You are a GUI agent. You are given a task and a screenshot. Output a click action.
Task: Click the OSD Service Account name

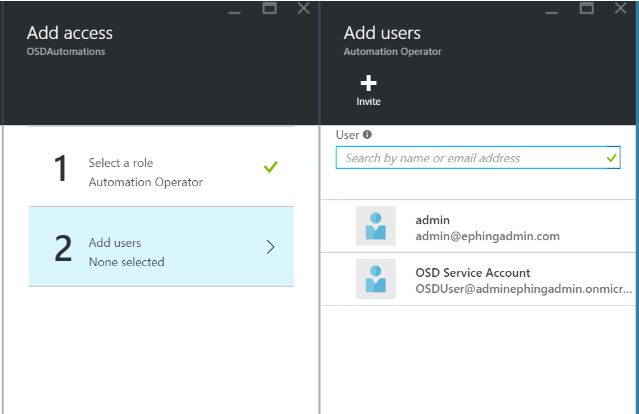click(473, 273)
